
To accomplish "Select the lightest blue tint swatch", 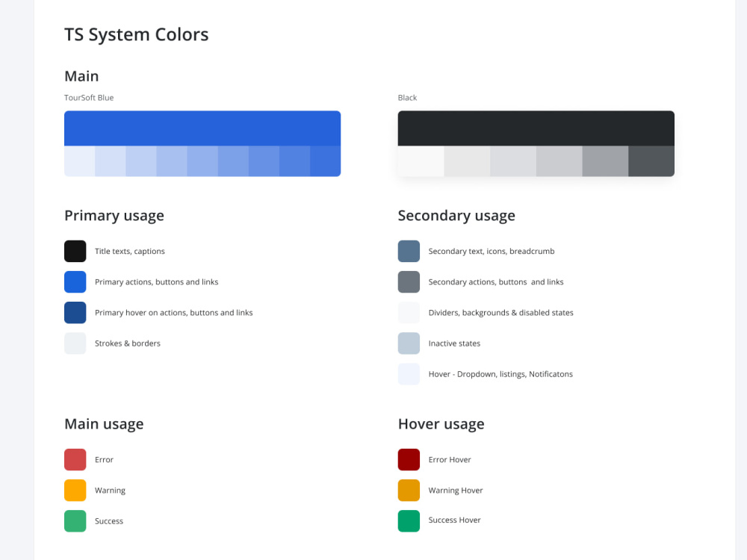I will tap(80, 161).
